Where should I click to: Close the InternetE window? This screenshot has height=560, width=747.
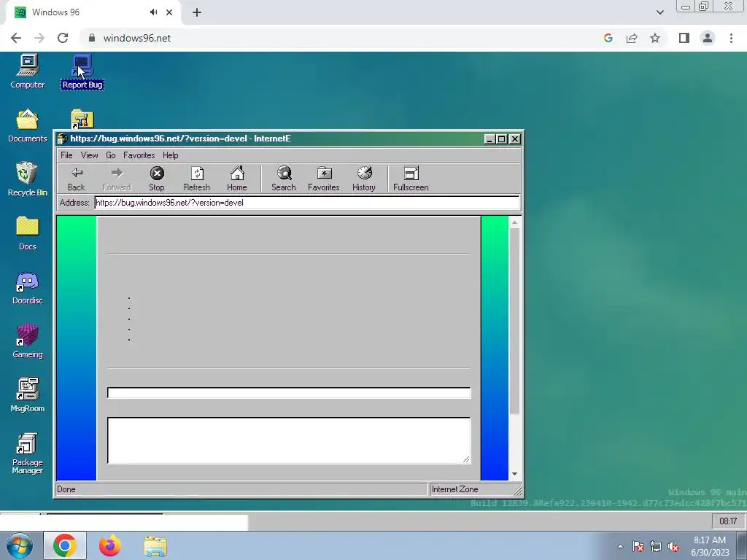515,139
